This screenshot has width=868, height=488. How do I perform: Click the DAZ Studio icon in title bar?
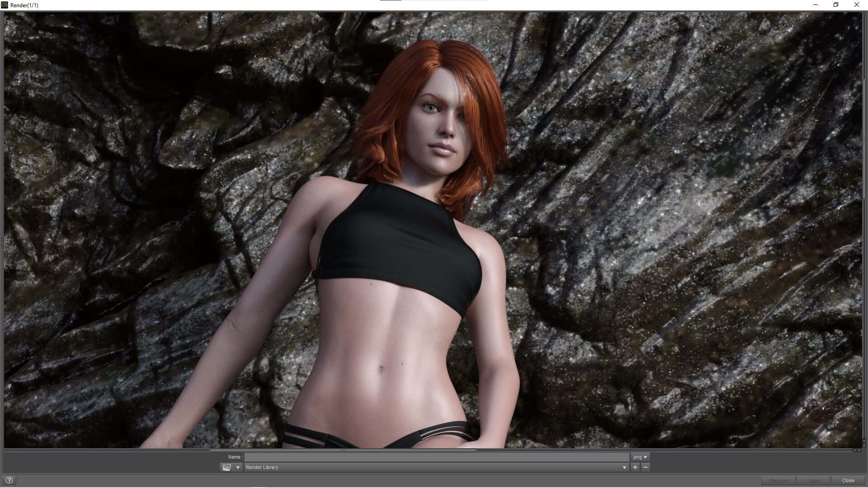[x=5, y=5]
